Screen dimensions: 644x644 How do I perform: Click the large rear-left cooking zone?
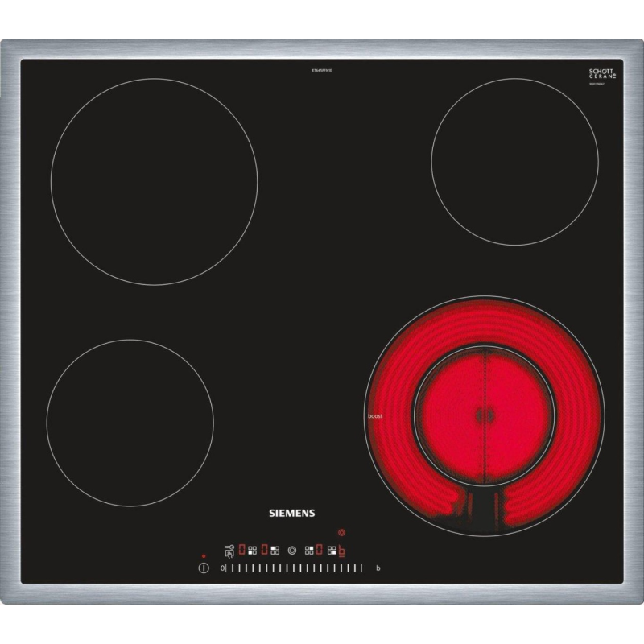[x=154, y=182]
